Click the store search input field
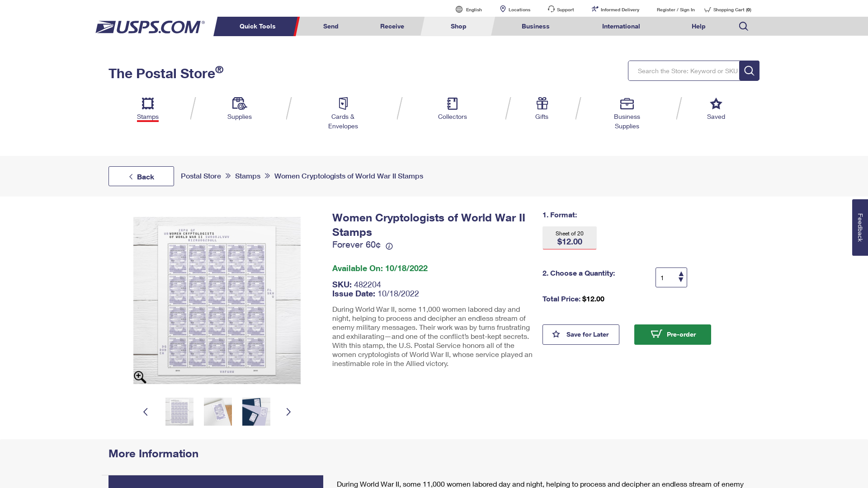The width and height of the screenshot is (868, 488). (684, 71)
